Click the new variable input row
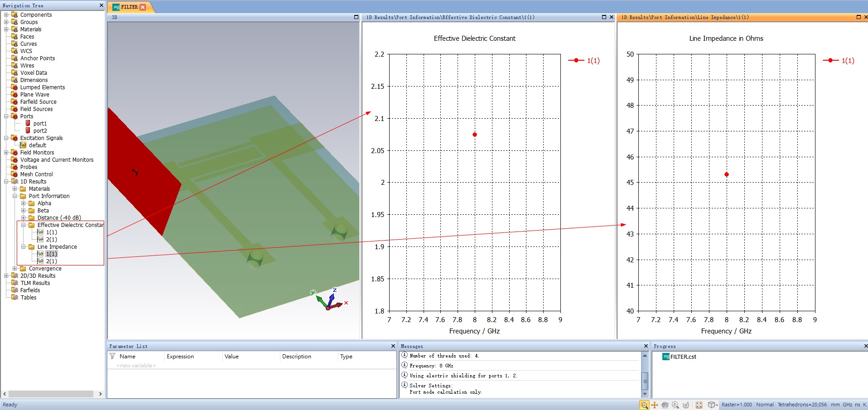Screen dimensions: 868x410 [252, 366]
